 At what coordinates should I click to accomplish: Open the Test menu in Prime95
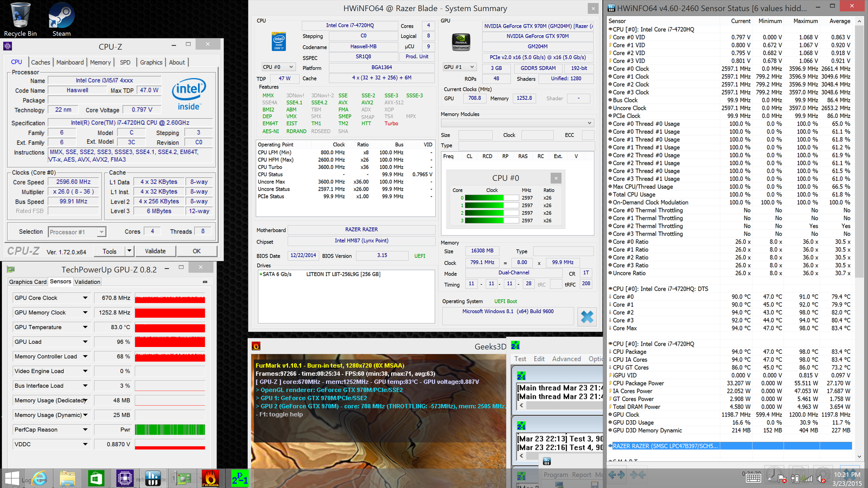pos(520,359)
